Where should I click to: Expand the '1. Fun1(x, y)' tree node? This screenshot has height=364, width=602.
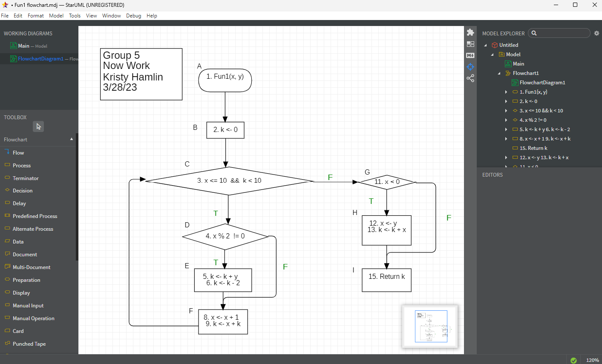point(506,92)
